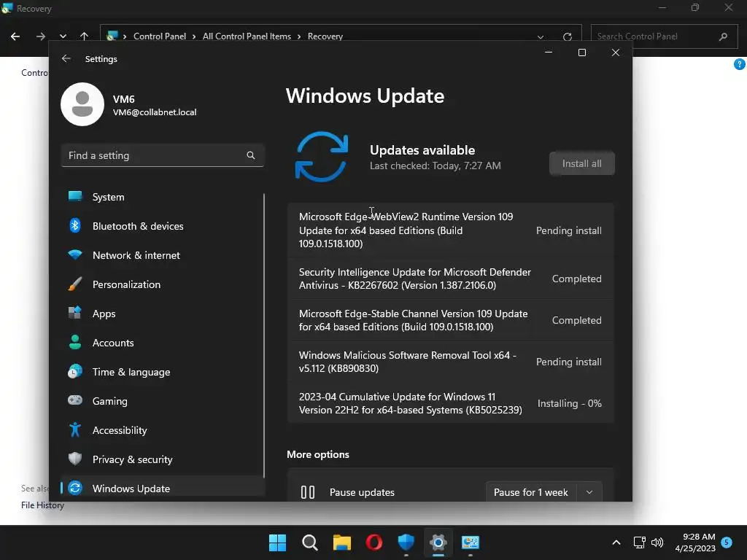Screen dimensions: 747x560
Task: Click the Apps icon in sidebar
Action: coord(75,313)
